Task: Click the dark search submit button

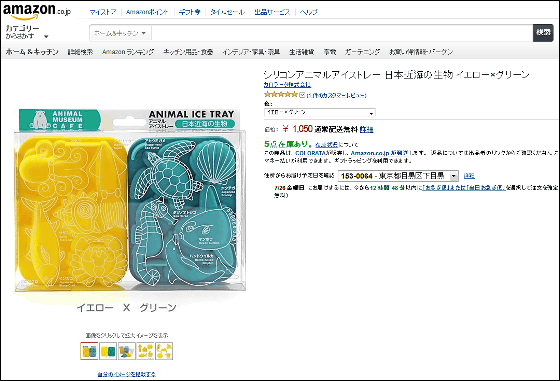Action: (543, 33)
